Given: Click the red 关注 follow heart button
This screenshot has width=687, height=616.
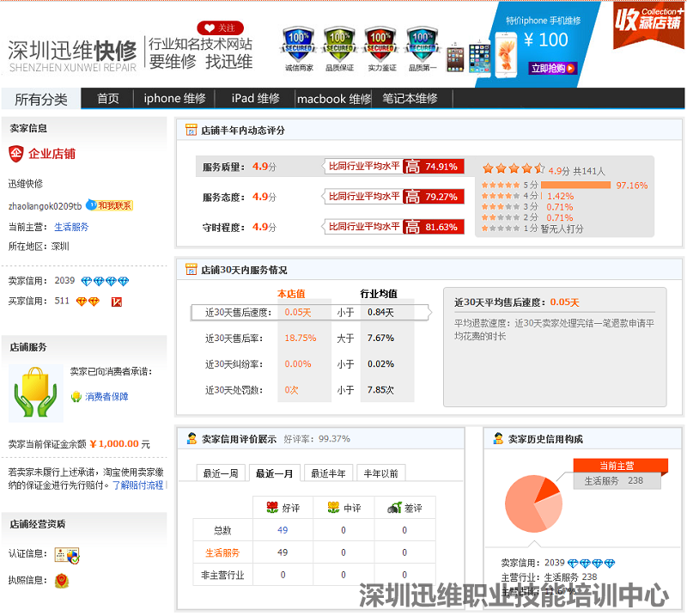Looking at the screenshot, I should pyautogui.click(x=220, y=28).
